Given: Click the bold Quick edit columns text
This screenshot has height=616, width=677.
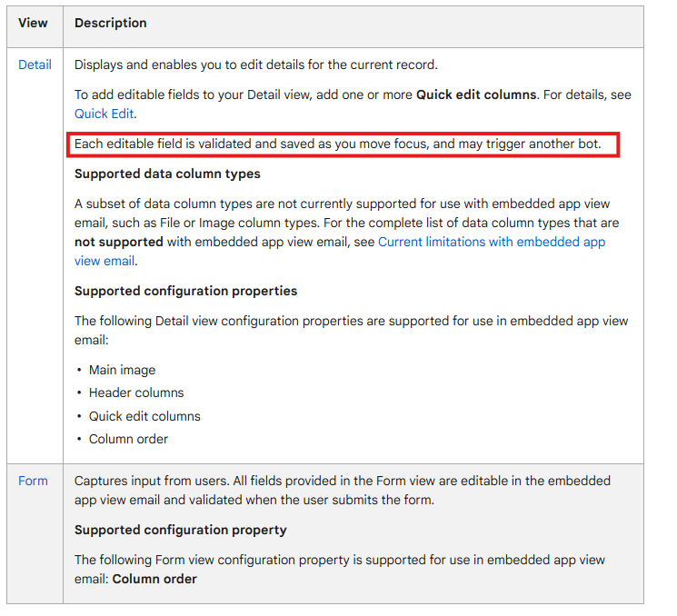Looking at the screenshot, I should pyautogui.click(x=476, y=95).
